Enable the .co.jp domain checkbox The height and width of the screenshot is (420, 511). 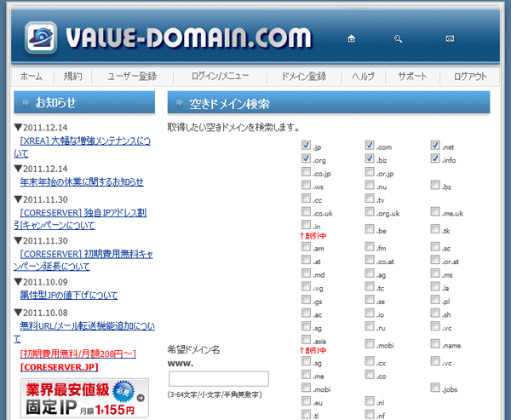(307, 173)
